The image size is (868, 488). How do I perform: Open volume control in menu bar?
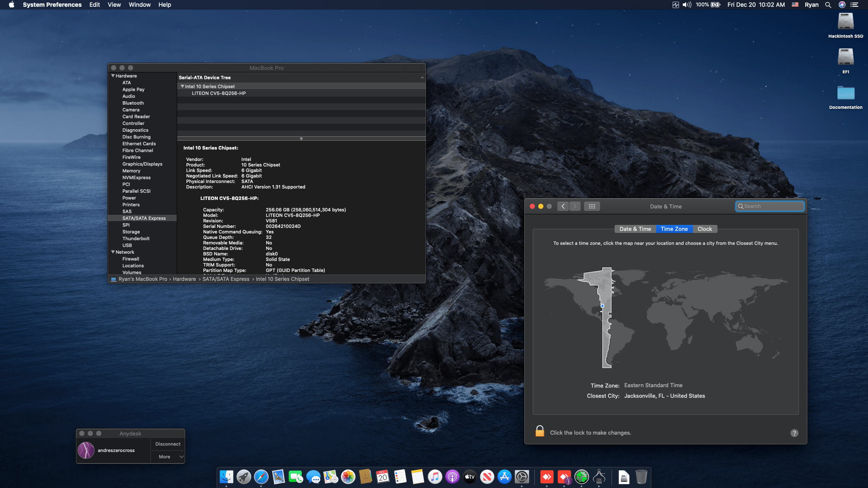click(x=687, y=5)
